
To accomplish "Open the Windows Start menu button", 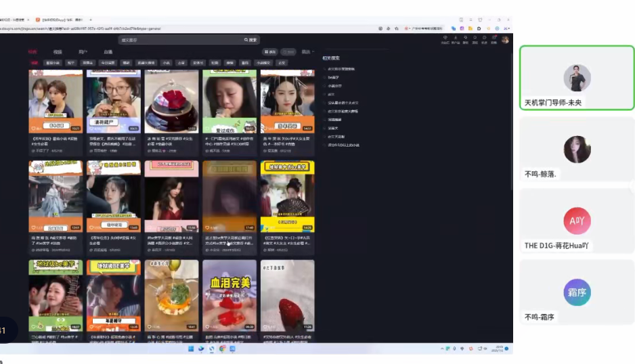I will [191, 349].
